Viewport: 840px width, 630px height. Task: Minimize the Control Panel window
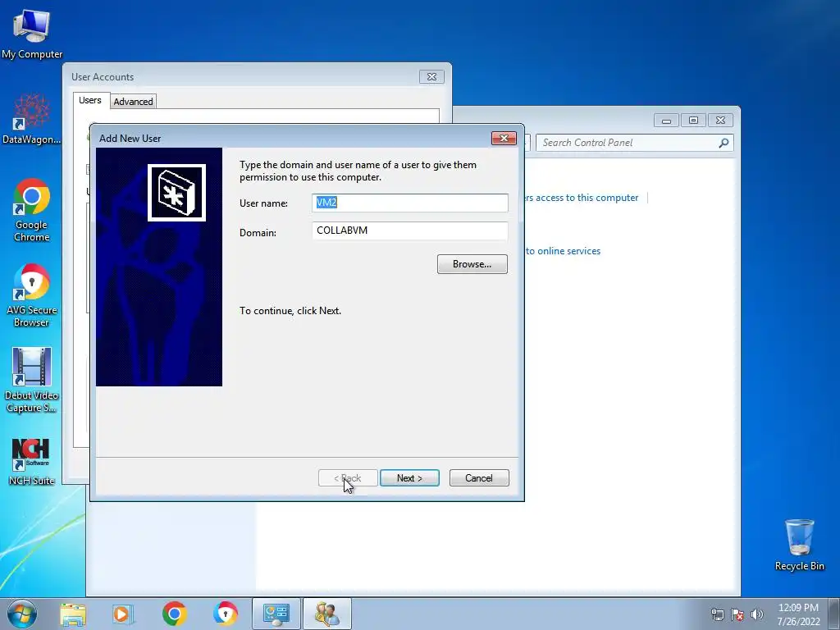click(666, 121)
